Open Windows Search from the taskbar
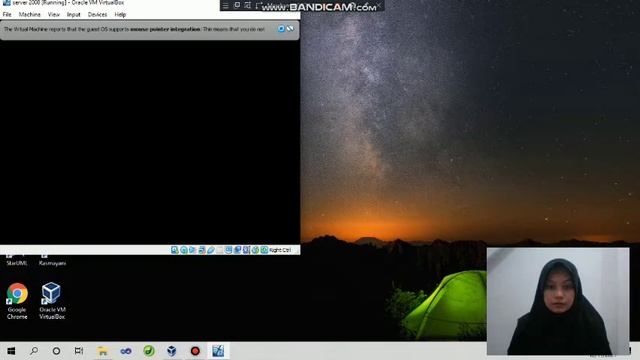The width and height of the screenshot is (640, 360). coord(34,351)
